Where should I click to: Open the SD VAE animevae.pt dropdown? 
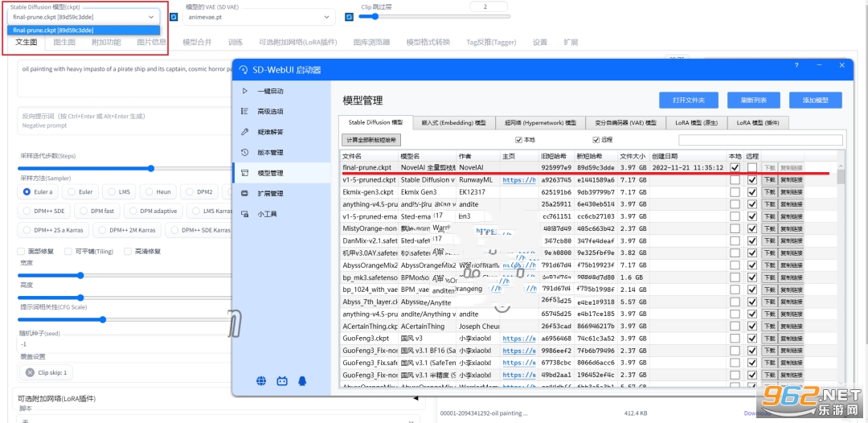point(260,17)
